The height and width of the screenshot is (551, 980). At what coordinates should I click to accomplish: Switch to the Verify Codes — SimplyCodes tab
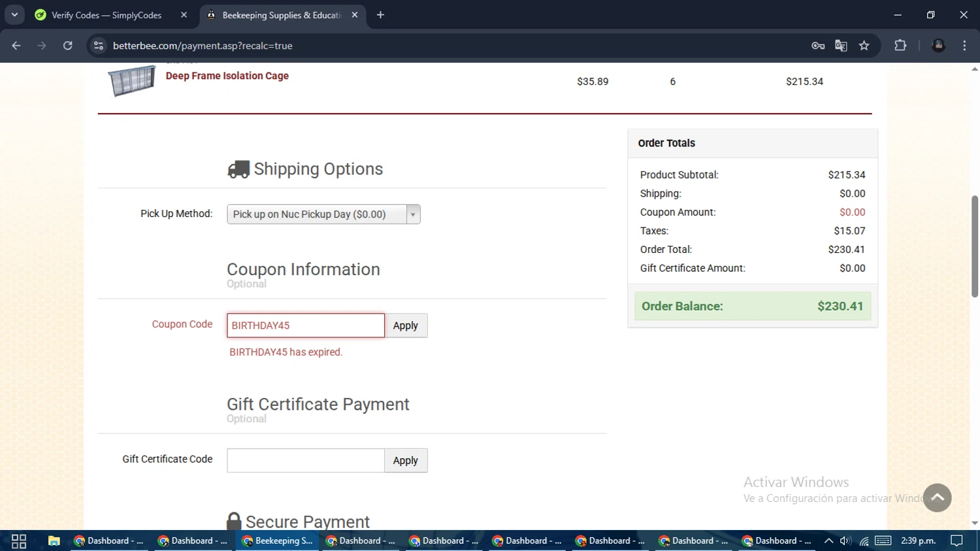[x=107, y=15]
